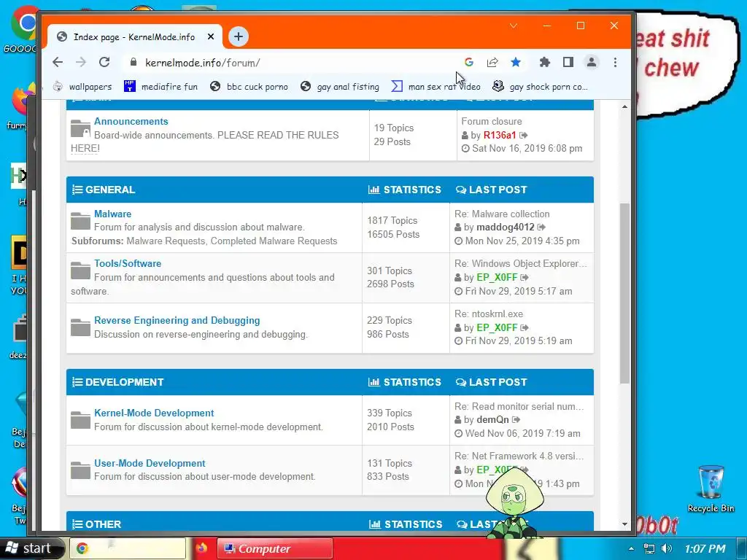Open EP_X0FF profile in Tools/Software row
This screenshot has width=747, height=560.
[497, 277]
